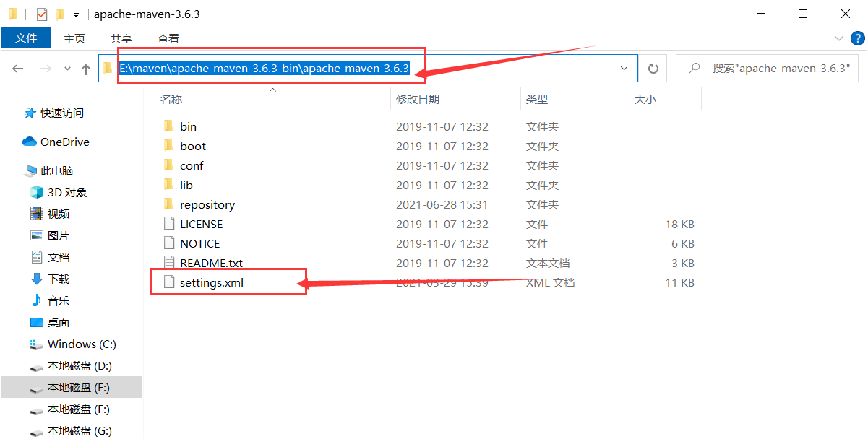Click the Properties checkmark icon in title bar

[42, 14]
